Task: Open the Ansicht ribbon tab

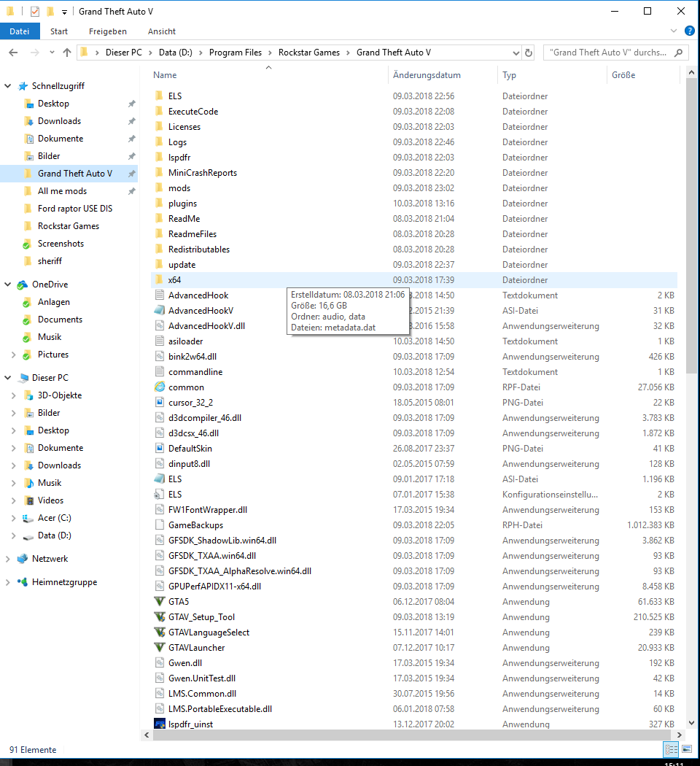Action: (162, 31)
